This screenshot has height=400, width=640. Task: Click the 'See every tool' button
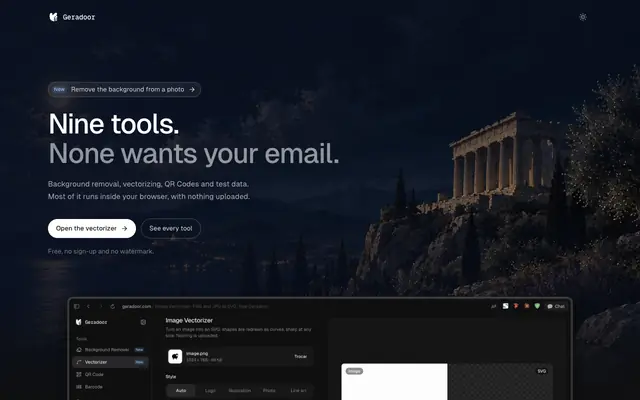pos(171,229)
